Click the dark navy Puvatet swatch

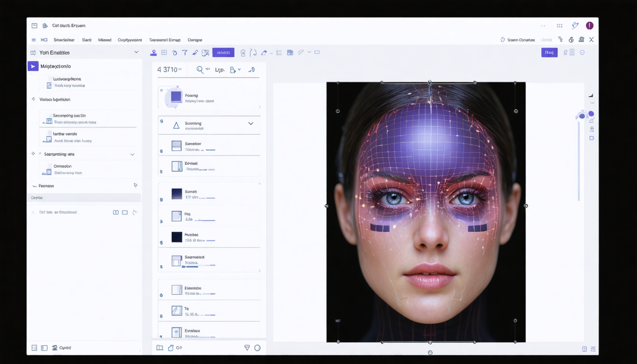[177, 237]
